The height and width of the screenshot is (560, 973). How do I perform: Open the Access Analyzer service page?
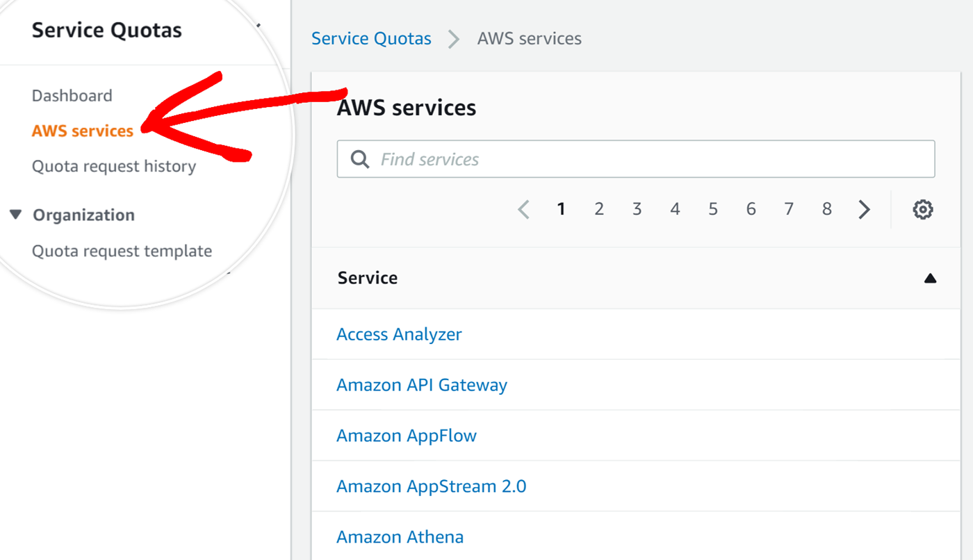click(x=399, y=334)
